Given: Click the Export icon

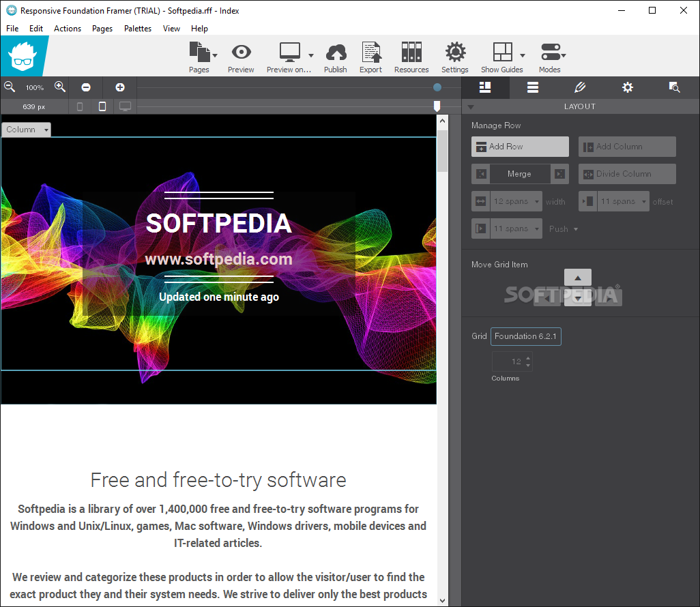Looking at the screenshot, I should [371, 53].
